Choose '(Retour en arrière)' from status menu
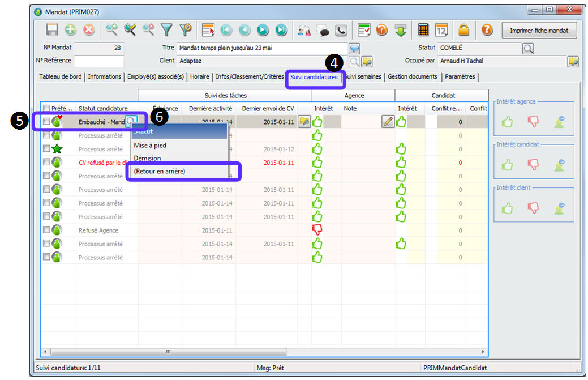Viewport: 588px width, 380px height. [160, 171]
